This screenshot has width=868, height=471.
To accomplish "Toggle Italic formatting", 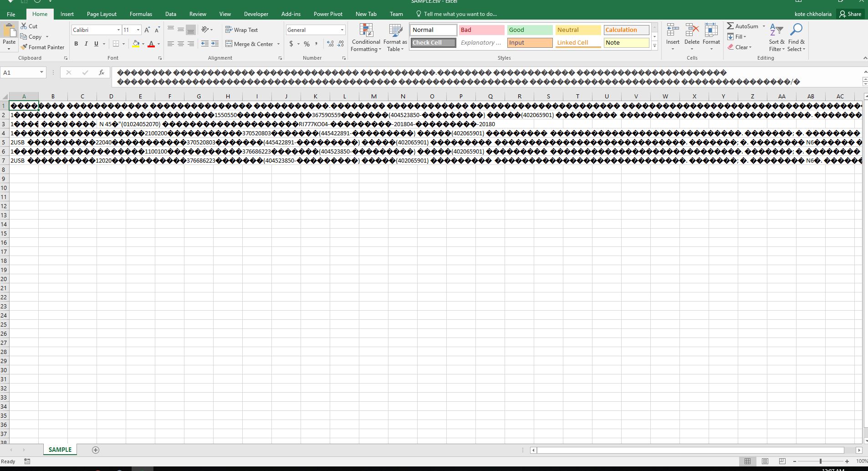I will coord(86,44).
